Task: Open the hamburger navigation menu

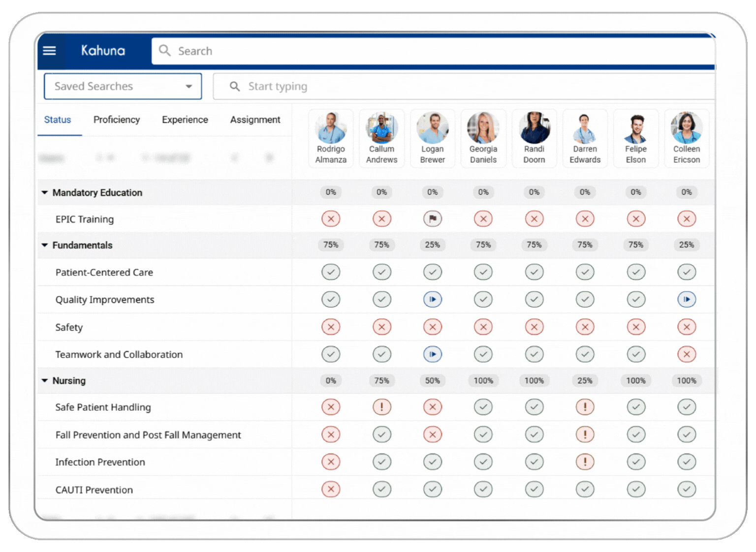Action: [x=49, y=51]
